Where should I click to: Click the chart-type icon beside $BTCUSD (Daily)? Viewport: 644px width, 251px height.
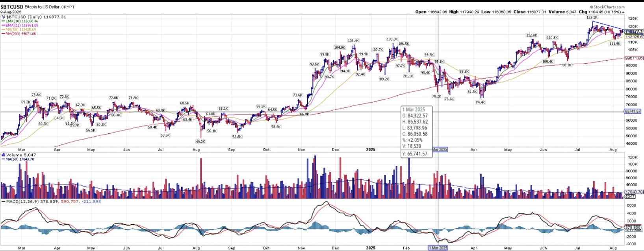[x=4, y=17]
